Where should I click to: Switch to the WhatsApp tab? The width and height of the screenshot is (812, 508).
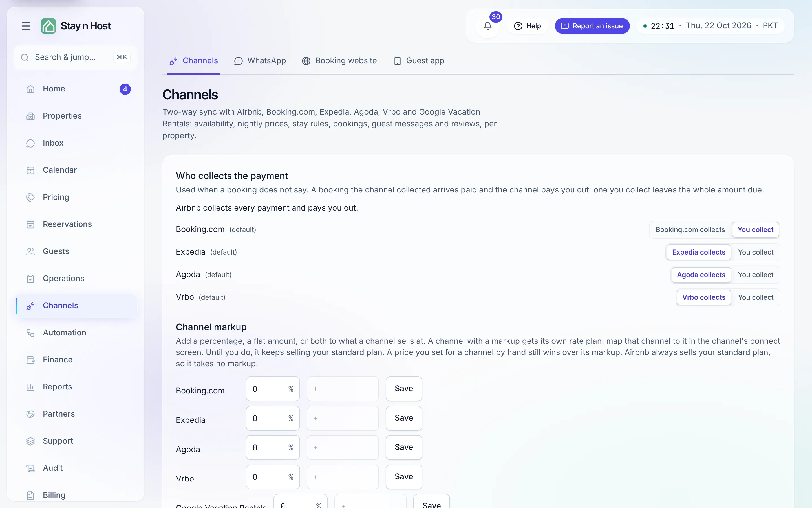[x=260, y=60]
